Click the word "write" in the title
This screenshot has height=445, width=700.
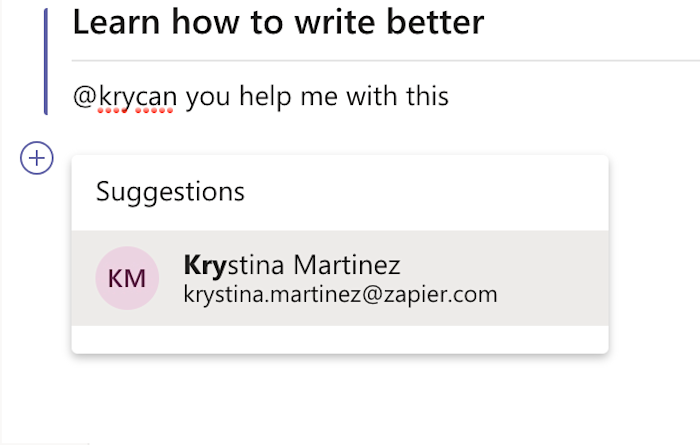(x=335, y=22)
